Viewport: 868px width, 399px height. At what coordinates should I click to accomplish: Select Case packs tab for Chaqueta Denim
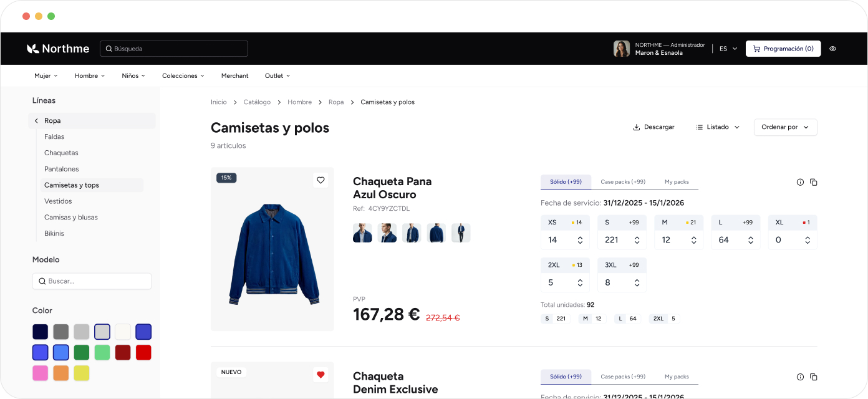pyautogui.click(x=623, y=377)
